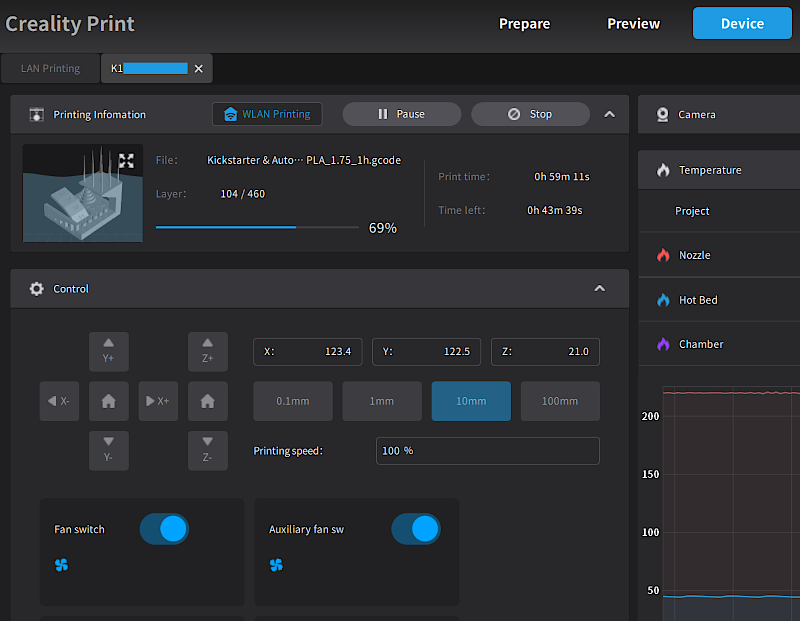This screenshot has height=621, width=800.
Task: Click the fan icon under Auxiliary fan
Action: pos(276,565)
